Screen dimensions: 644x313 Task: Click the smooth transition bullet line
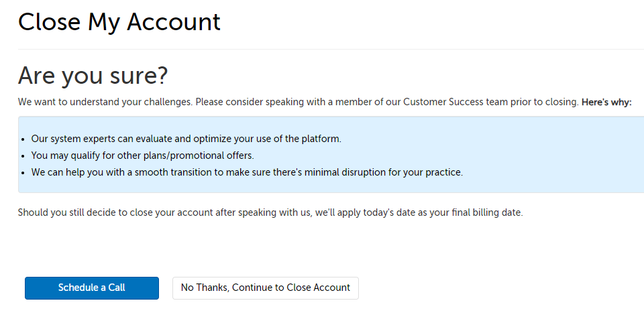(247, 172)
